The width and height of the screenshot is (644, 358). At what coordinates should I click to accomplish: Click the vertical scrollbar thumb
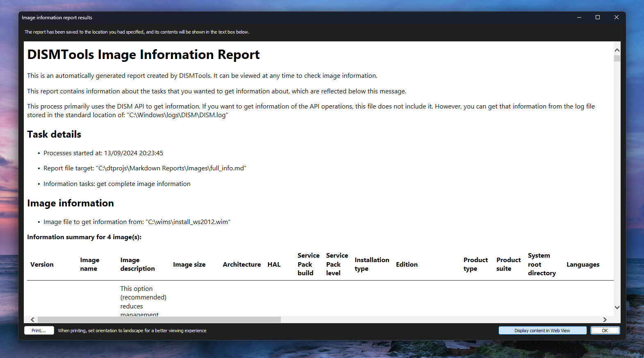617,58
